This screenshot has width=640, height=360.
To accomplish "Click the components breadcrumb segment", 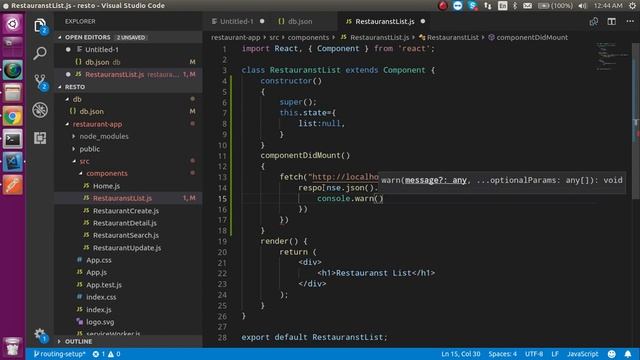I will [x=308, y=37].
